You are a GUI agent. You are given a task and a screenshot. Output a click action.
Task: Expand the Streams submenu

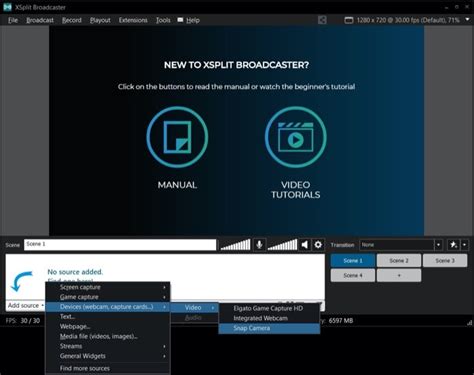108,346
